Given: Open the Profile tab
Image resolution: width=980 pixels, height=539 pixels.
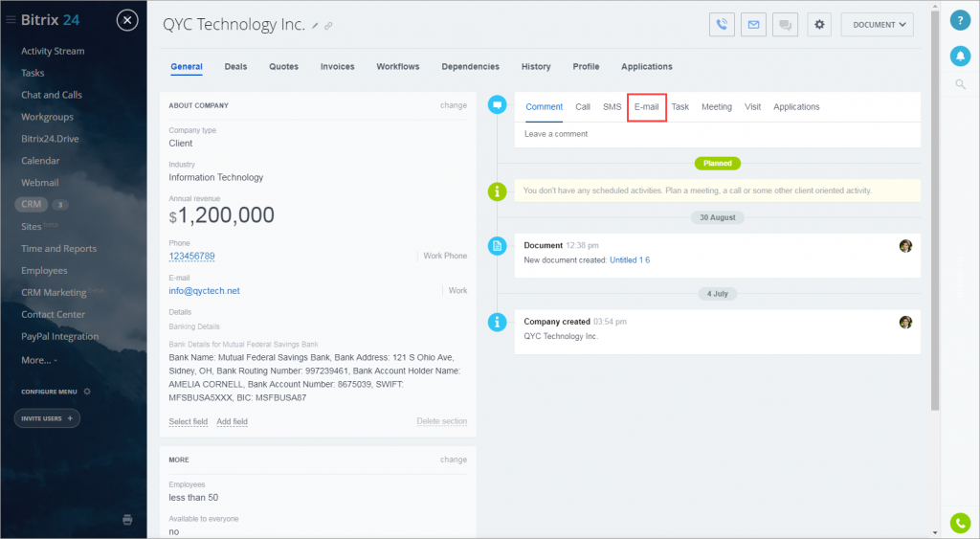Looking at the screenshot, I should click(587, 66).
